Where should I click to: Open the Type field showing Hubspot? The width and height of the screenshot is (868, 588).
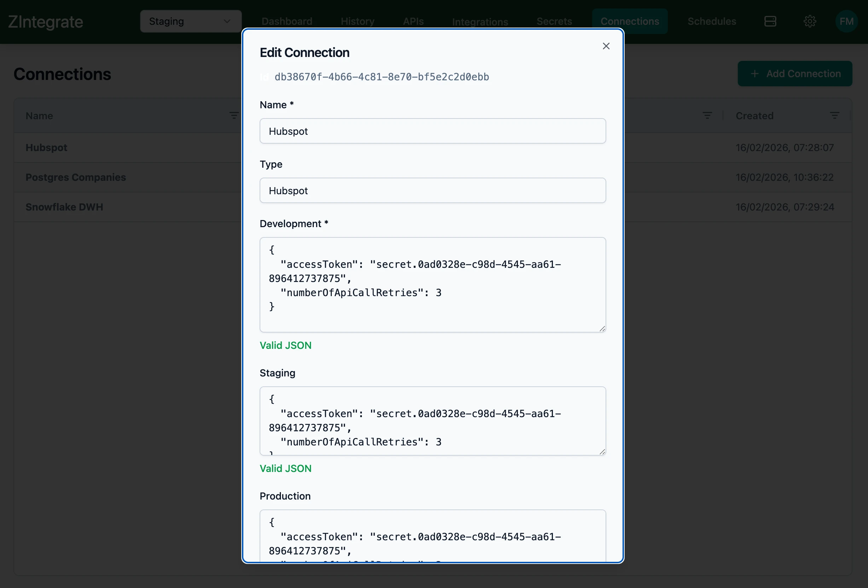pyautogui.click(x=433, y=191)
